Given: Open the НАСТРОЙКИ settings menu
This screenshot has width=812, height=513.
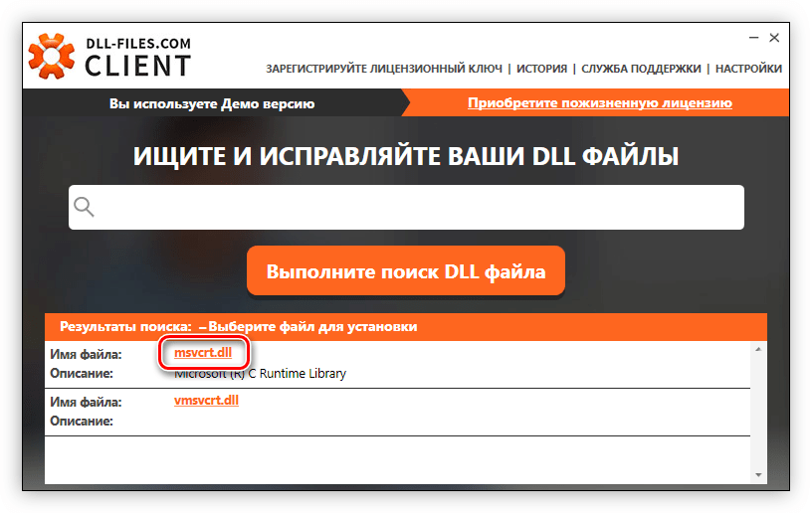Looking at the screenshot, I should (748, 69).
